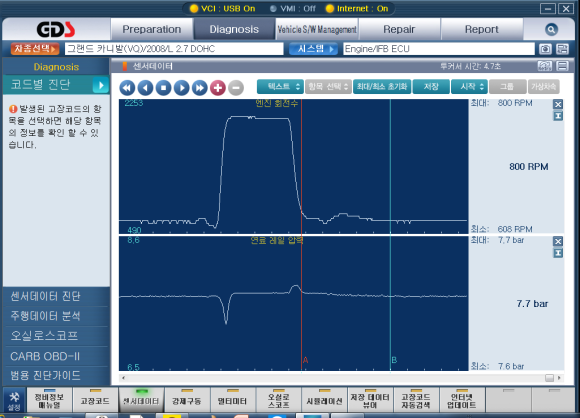580x418 pixels.
Task: Toggle engine RPM graph size icon
Action: (x=558, y=116)
